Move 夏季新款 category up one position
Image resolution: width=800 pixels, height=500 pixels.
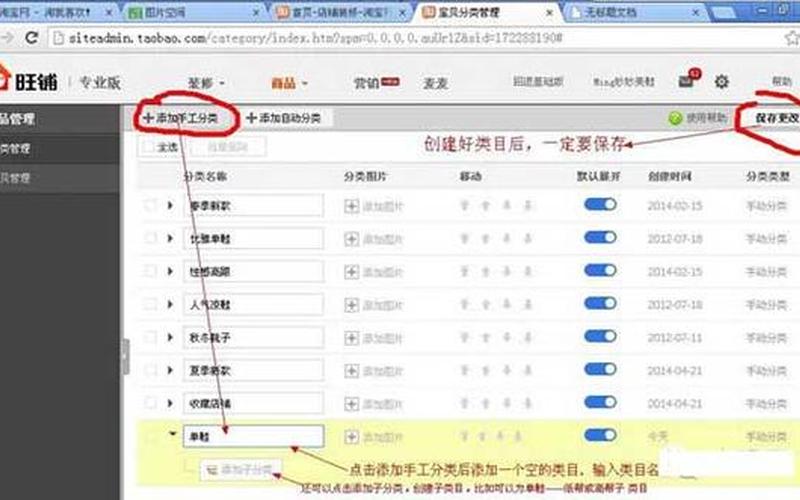pyautogui.click(x=486, y=370)
